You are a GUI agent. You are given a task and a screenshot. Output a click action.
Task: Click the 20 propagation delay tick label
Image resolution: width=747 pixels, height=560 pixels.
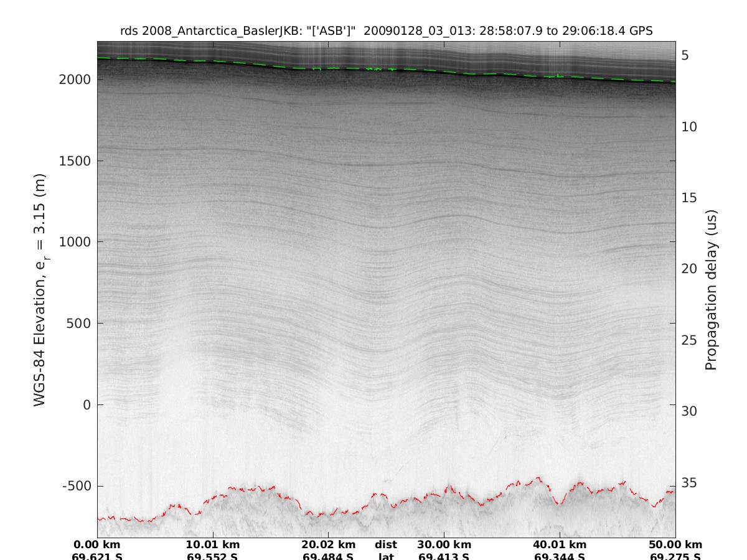point(688,269)
